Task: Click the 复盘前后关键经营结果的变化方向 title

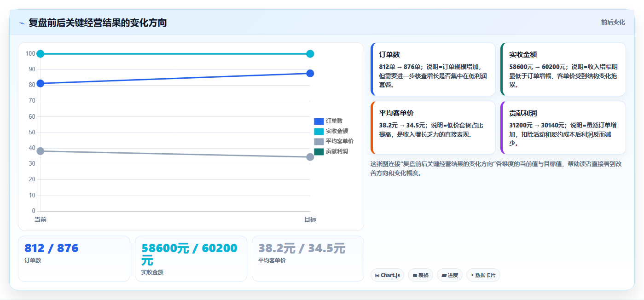Action: click(x=98, y=23)
